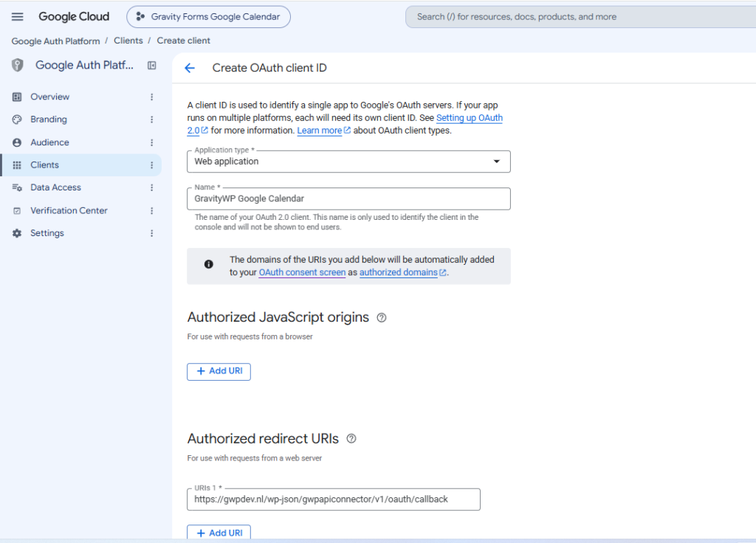Add URI under Authorized redirect URIs
The height and width of the screenshot is (543, 756).
219,533
